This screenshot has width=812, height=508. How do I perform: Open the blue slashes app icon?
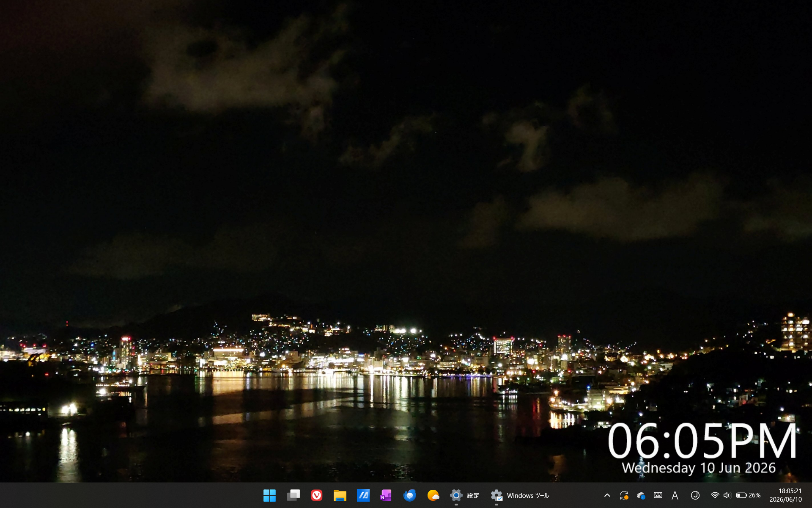pos(363,495)
